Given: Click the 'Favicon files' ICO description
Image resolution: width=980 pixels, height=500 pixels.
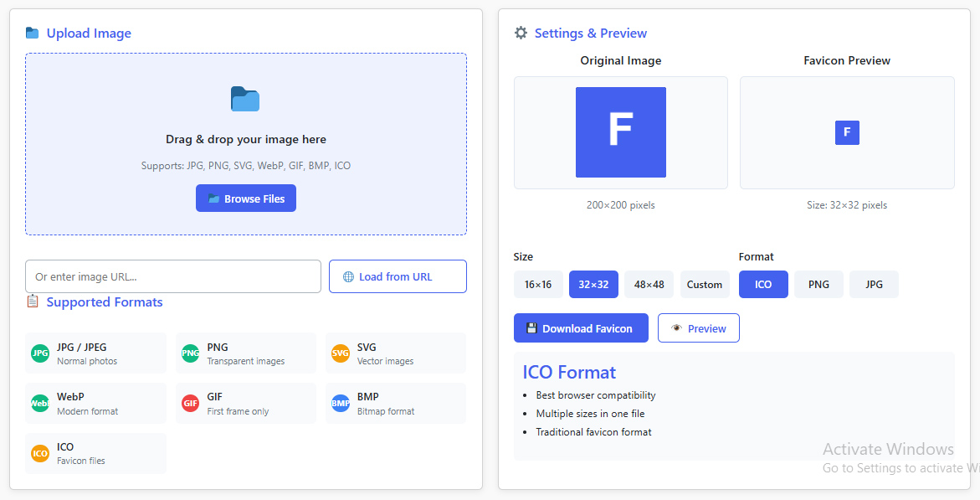Looking at the screenshot, I should click(80, 461).
